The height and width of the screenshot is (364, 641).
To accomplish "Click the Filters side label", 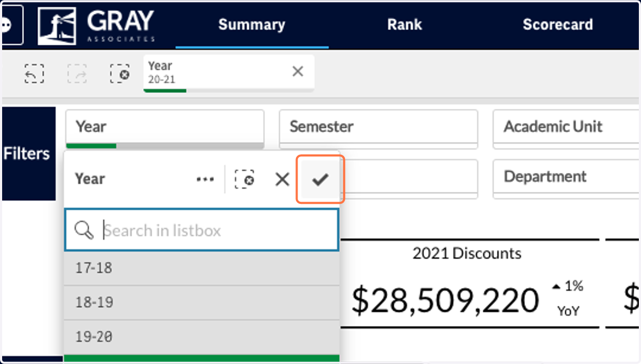I will pos(27,154).
